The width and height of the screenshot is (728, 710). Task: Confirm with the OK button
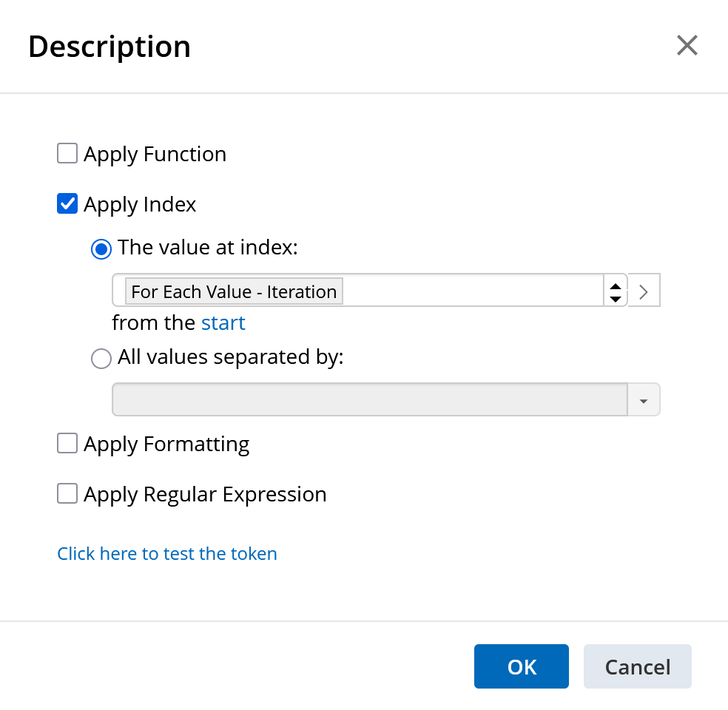pos(521,666)
